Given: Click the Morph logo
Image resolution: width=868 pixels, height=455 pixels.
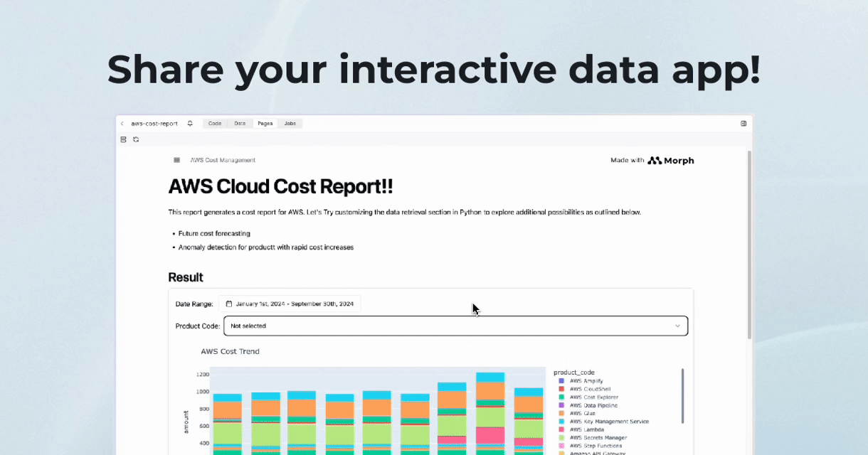Looking at the screenshot, I should (x=671, y=161).
